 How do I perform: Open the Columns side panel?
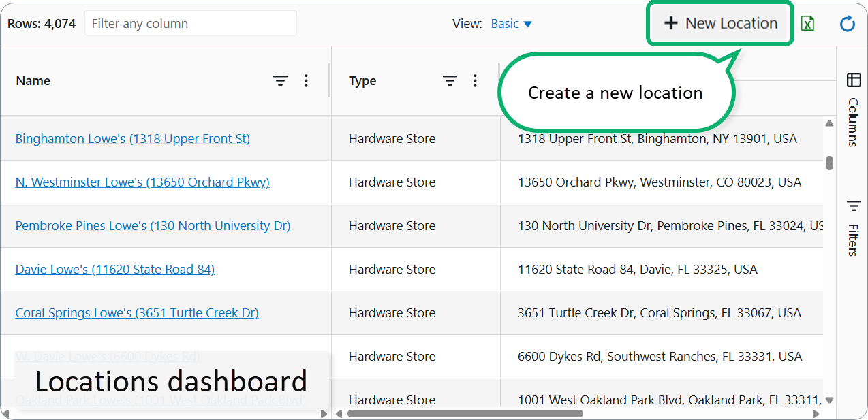click(853, 110)
